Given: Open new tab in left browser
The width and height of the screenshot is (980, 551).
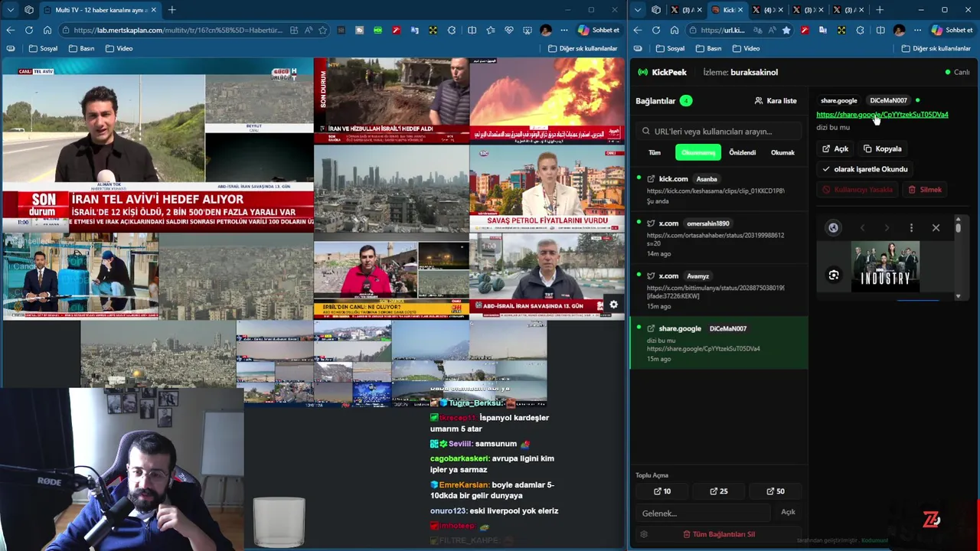Looking at the screenshot, I should [171, 10].
